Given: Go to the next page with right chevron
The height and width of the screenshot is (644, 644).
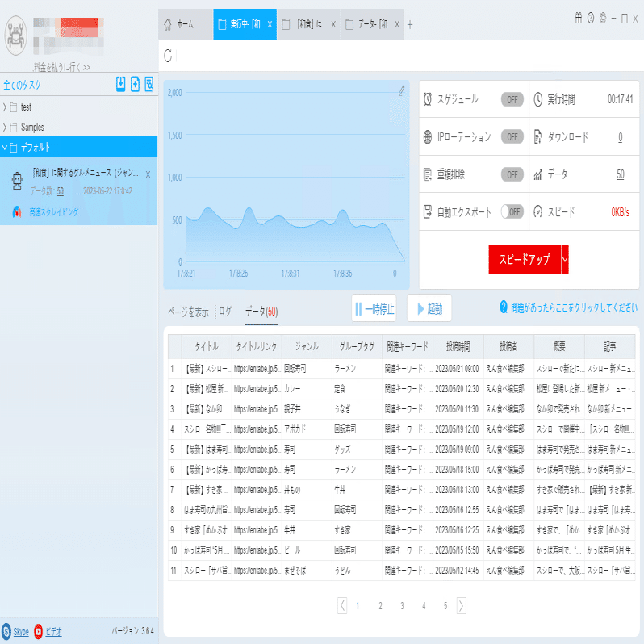Looking at the screenshot, I should 462,605.
